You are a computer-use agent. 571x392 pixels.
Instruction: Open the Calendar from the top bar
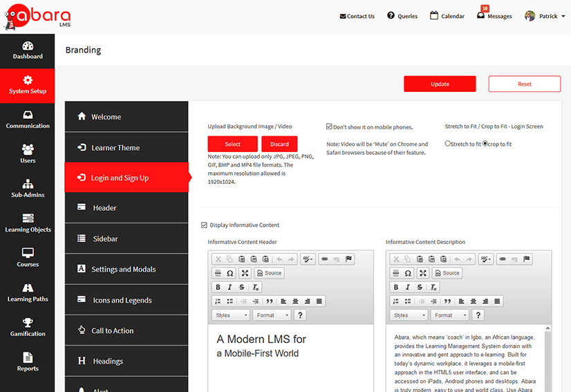tap(447, 16)
